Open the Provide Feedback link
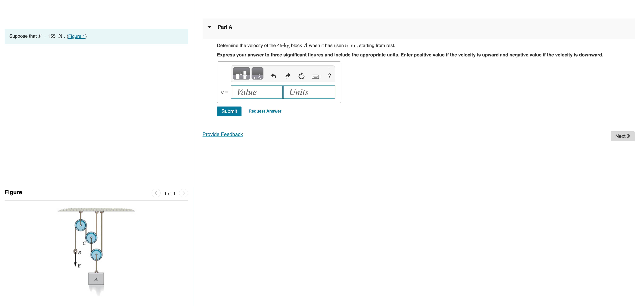The width and height of the screenshot is (644, 306). [222, 134]
